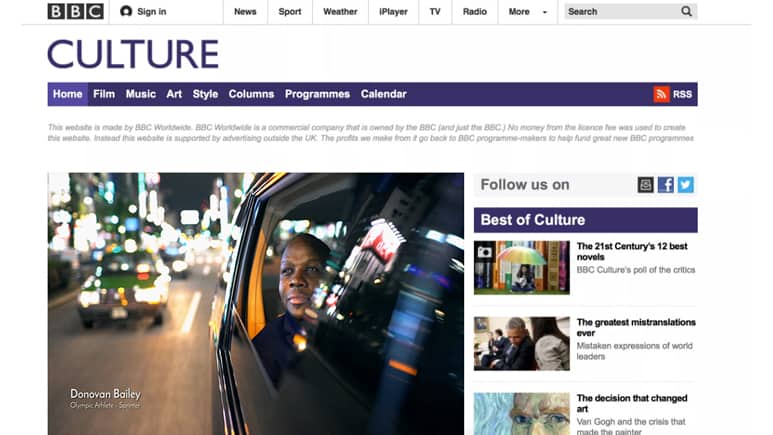This screenshot has height=435, width=773.
Task: Open Weather in the top bar
Action: click(340, 11)
